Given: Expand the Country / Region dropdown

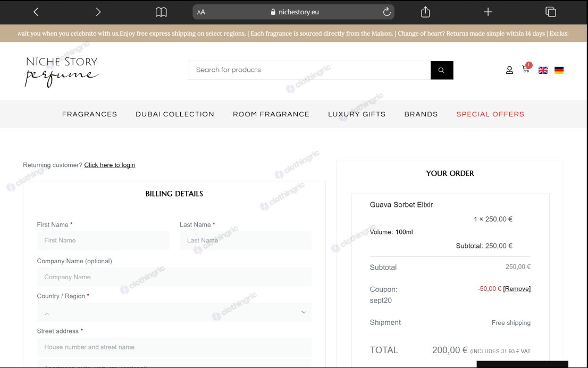Looking at the screenshot, I should [174, 312].
